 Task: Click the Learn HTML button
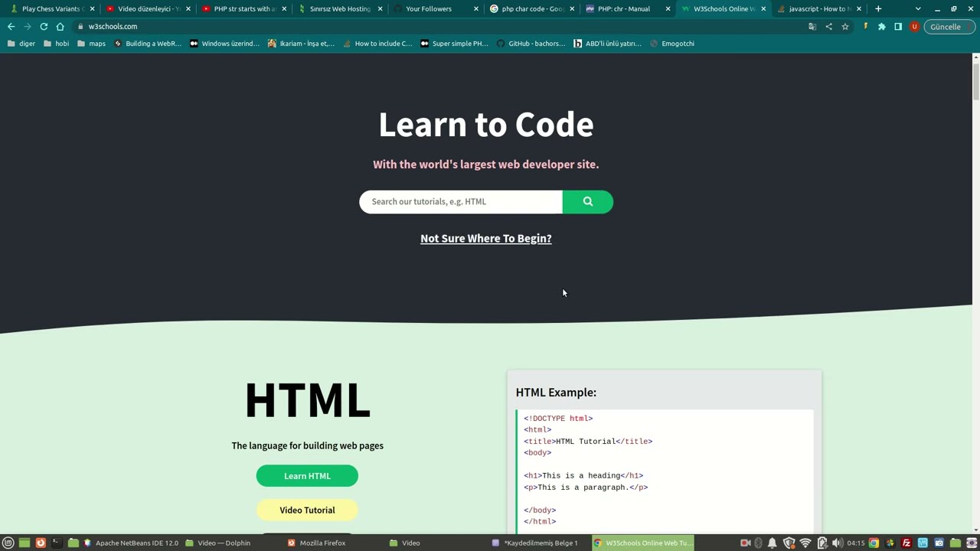(307, 476)
